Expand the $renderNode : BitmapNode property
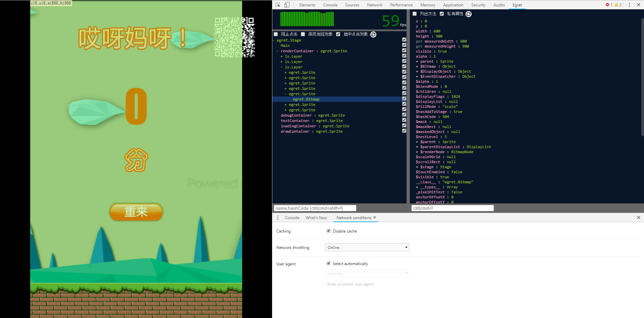 417,152
